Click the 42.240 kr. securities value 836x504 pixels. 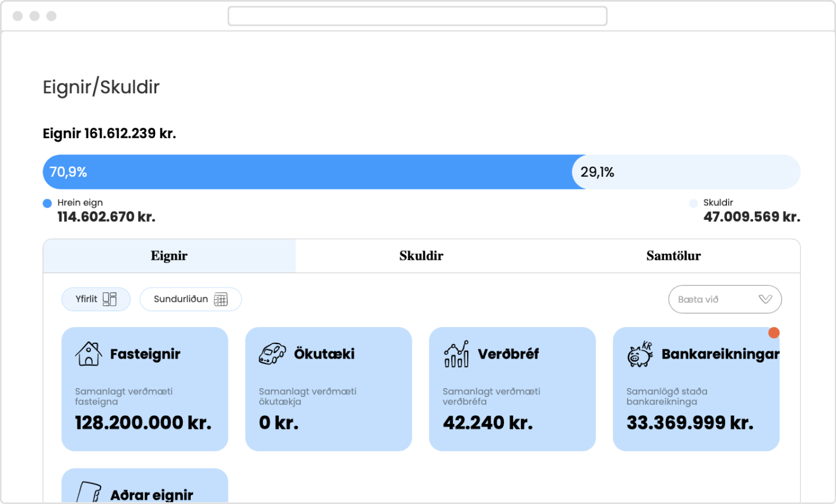click(488, 423)
